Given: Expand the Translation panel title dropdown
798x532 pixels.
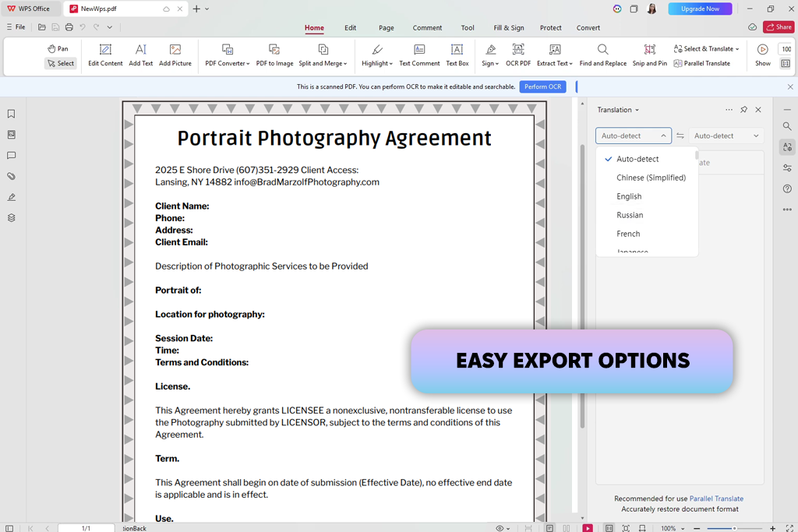Looking at the screenshot, I should (x=618, y=110).
